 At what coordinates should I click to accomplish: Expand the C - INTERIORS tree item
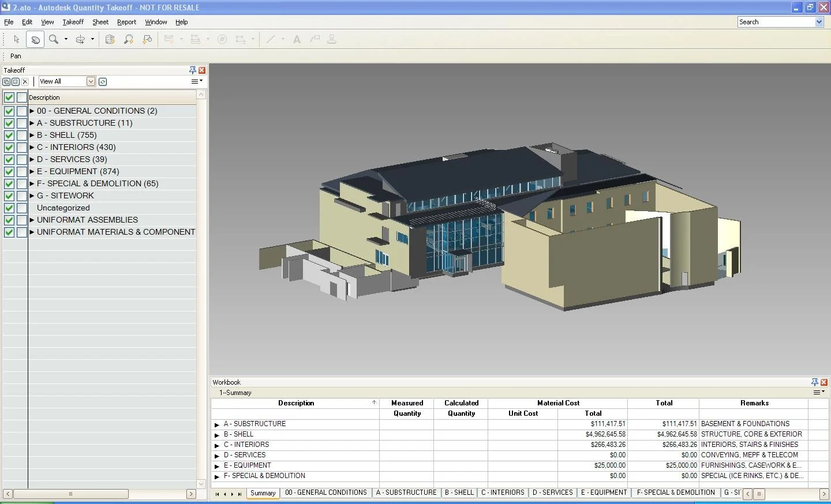click(32, 147)
